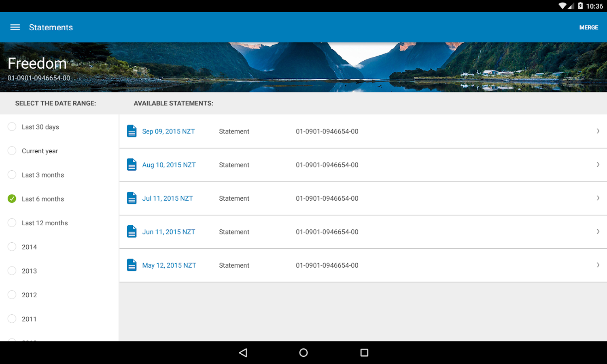Tap the Statement type text in the Jul 11 row
Screen dimensions: 607x364
(234, 199)
